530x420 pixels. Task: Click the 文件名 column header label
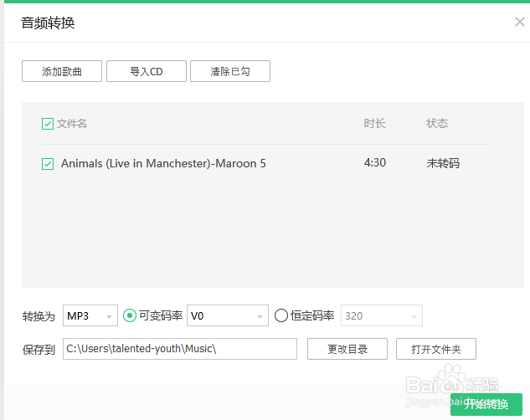tap(72, 124)
